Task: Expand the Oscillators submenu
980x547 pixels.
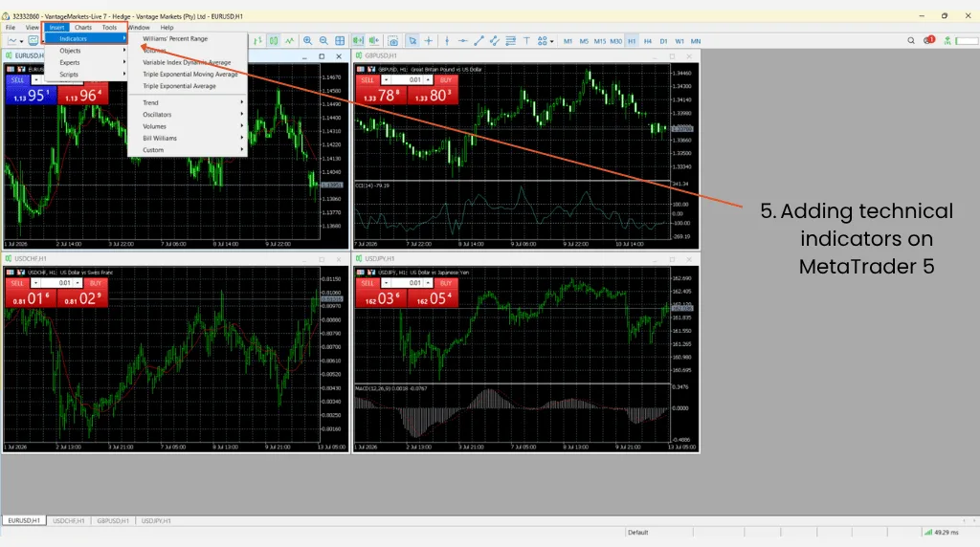Action: (x=188, y=114)
